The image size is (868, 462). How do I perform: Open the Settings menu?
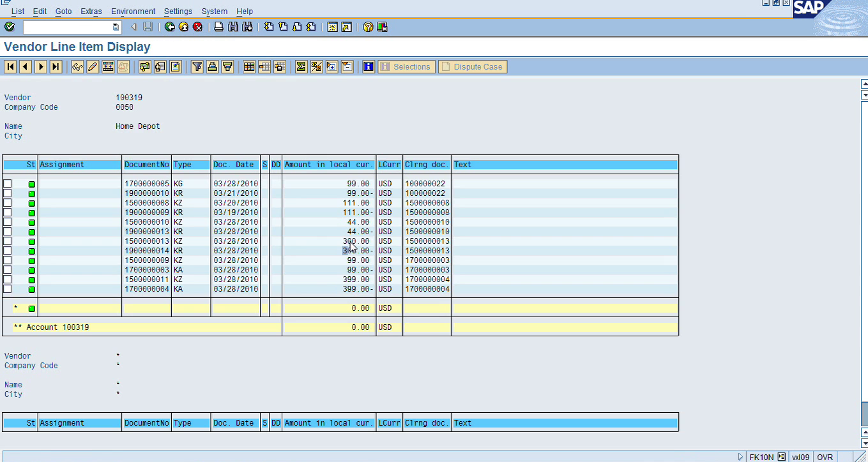pos(178,11)
